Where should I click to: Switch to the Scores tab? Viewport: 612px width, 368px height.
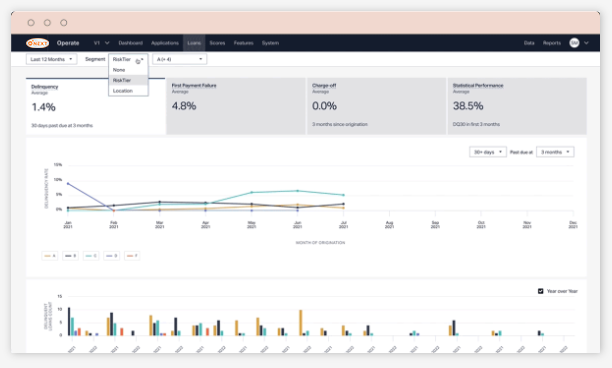pos(217,43)
